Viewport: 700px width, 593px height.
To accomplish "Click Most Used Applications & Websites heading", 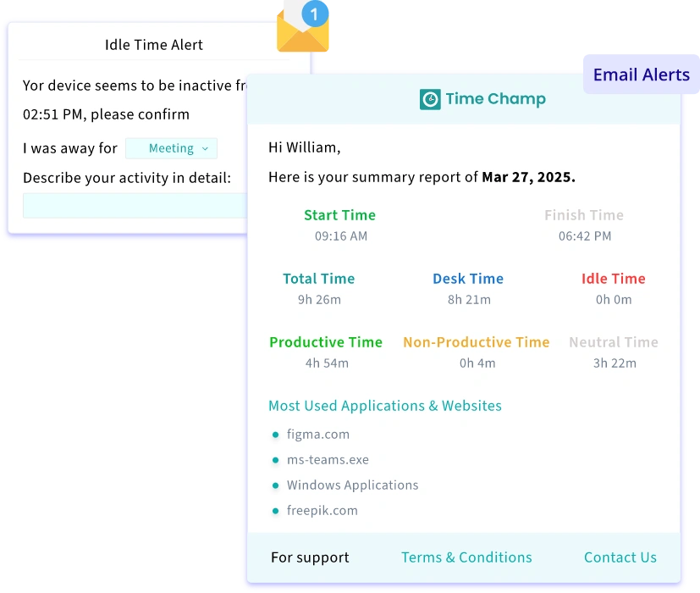I will tap(385, 406).
